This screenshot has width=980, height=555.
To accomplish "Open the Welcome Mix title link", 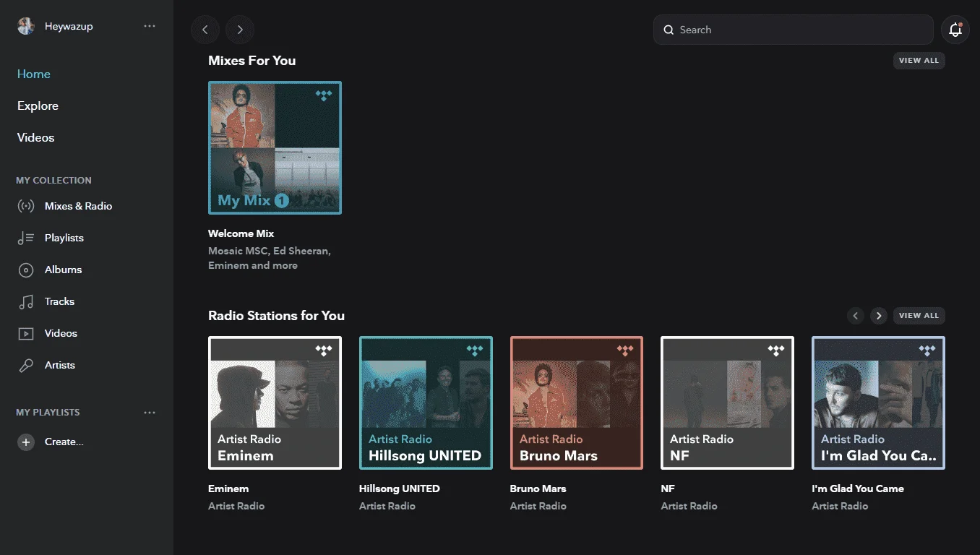I will point(241,233).
